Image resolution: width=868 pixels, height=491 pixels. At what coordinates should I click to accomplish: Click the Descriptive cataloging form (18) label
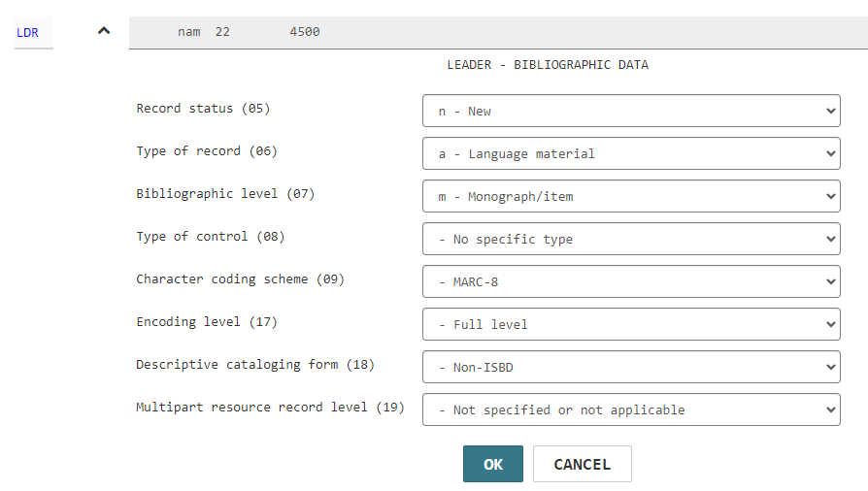[x=255, y=364]
